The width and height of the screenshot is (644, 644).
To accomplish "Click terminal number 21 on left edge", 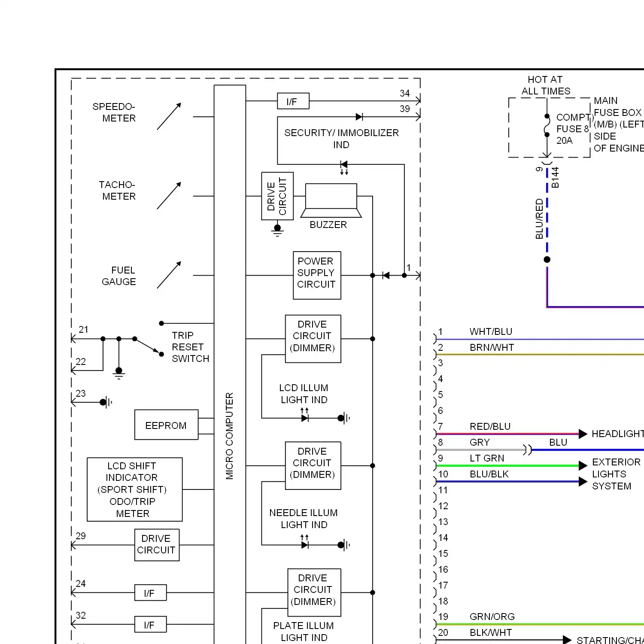I will tap(84, 329).
